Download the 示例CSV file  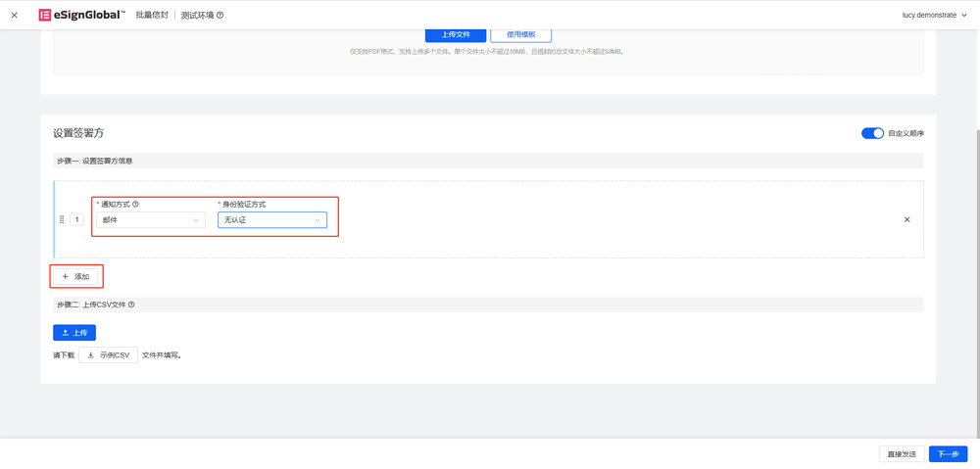108,355
